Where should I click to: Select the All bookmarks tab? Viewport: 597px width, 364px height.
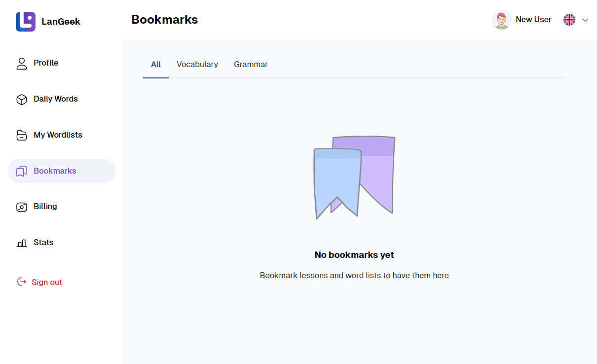(x=155, y=64)
